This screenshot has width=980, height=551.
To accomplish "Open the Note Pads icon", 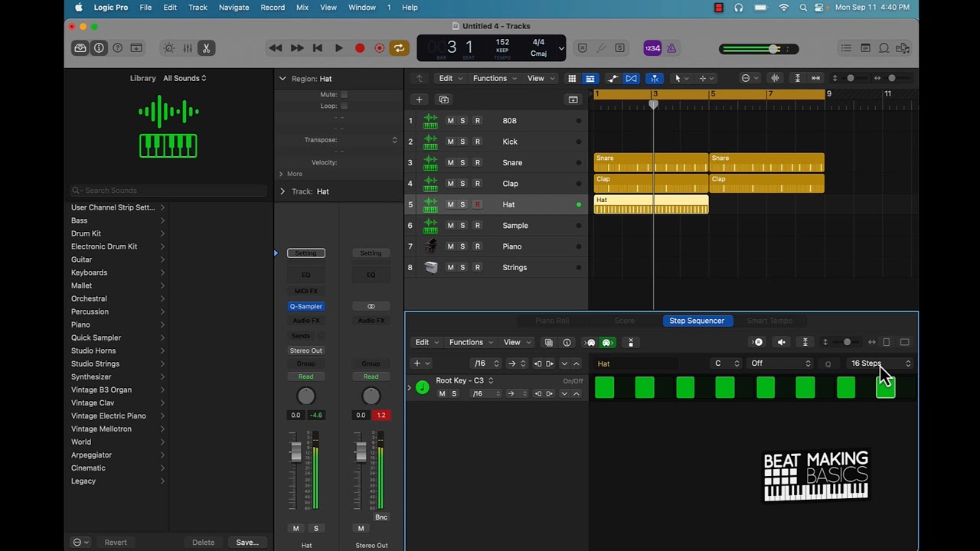I will point(865,48).
